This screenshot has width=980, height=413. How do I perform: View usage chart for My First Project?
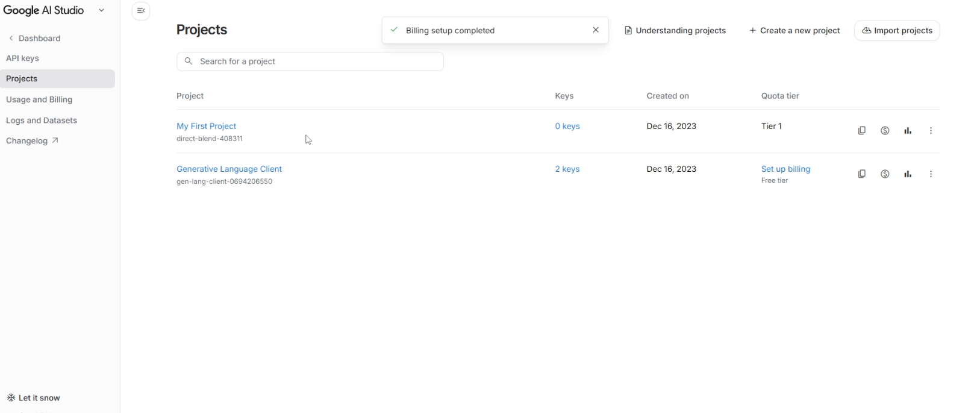pos(908,131)
